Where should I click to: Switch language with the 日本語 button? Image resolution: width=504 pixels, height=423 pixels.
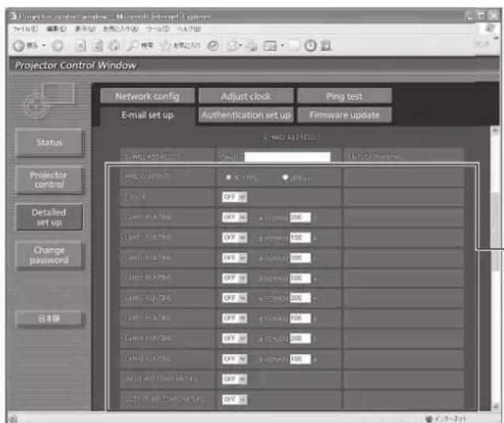(49, 318)
